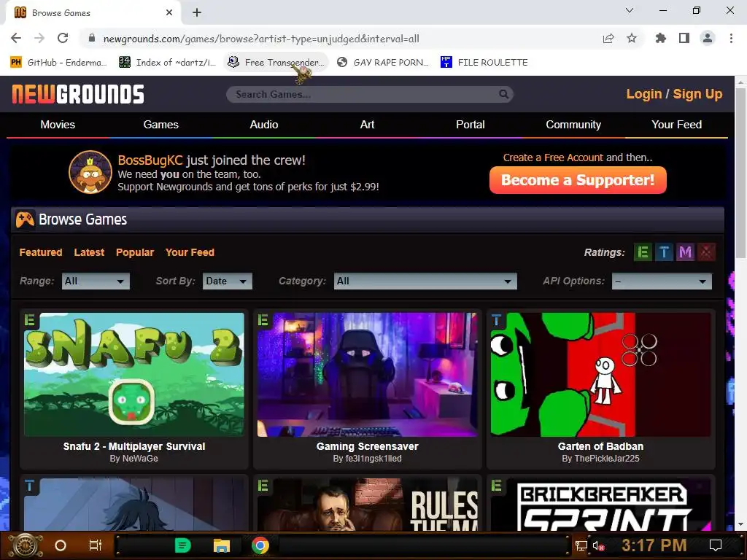Image resolution: width=747 pixels, height=560 pixels.
Task: Select the Featured tab
Action: [x=41, y=252]
